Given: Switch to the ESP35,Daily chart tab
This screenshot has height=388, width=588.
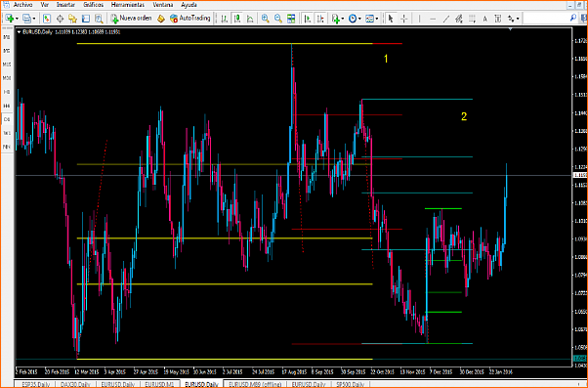Looking at the screenshot, I should (x=36, y=384).
